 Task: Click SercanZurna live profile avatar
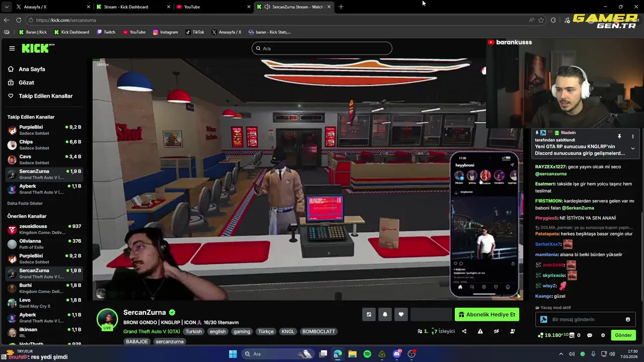[x=107, y=319]
